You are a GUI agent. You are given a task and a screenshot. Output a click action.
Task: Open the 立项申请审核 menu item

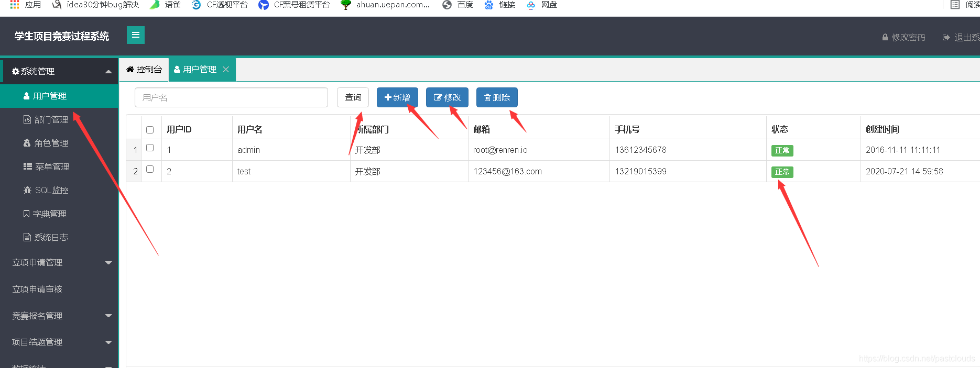tap(37, 289)
